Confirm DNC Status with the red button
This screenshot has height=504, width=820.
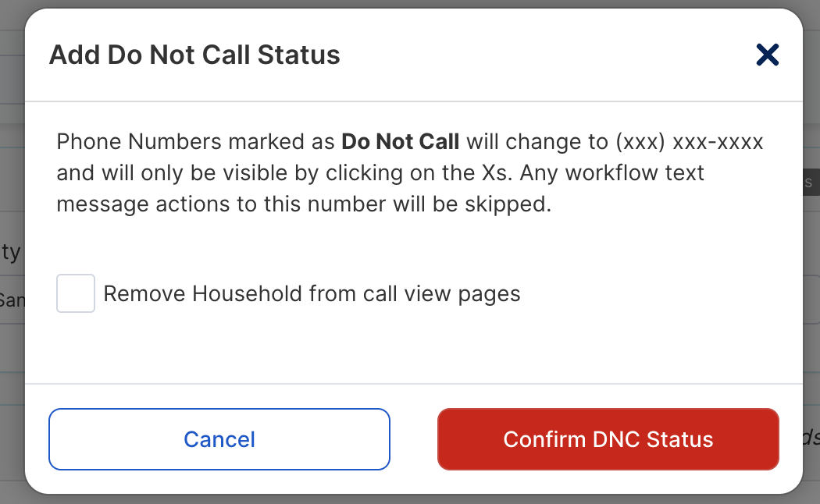tap(608, 439)
